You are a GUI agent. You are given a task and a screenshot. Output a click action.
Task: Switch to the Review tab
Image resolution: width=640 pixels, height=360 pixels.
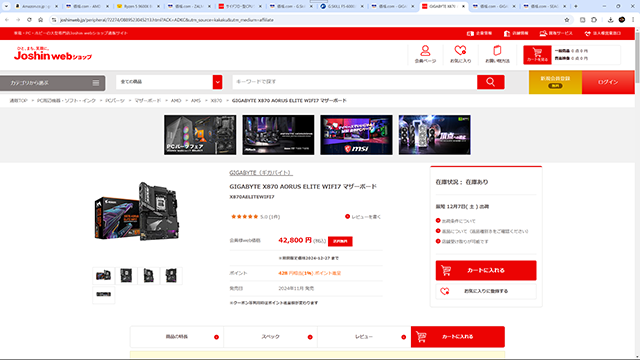pyautogui.click(x=364, y=337)
